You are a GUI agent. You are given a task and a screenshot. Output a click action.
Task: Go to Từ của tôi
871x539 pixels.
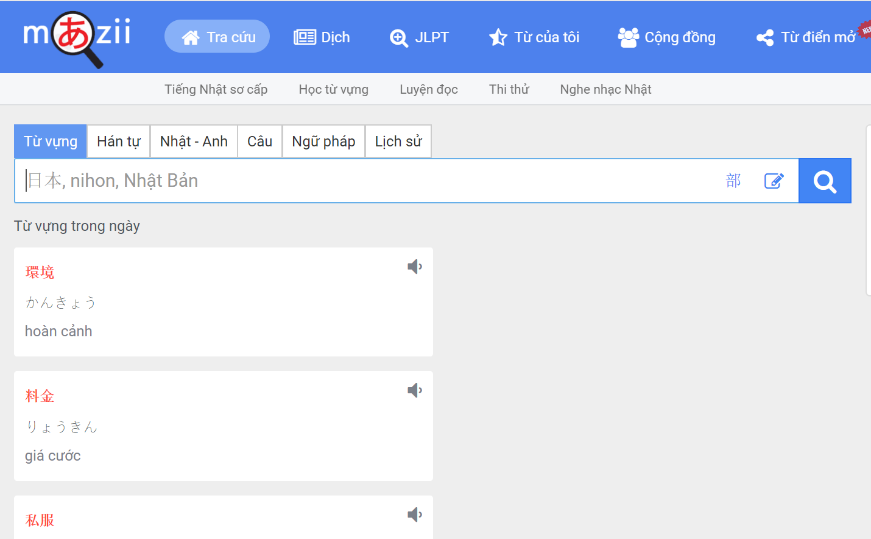534,37
